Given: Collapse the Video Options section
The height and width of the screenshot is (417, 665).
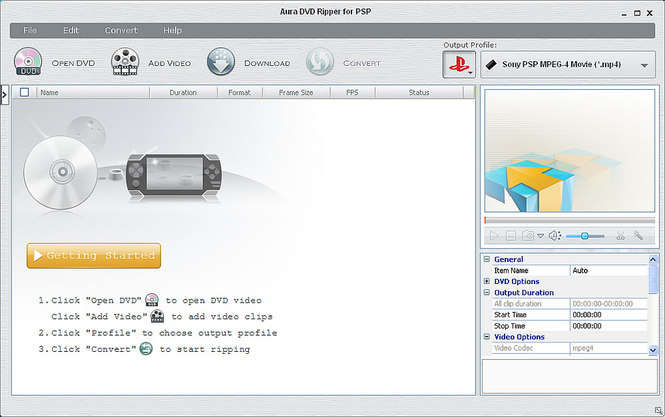Looking at the screenshot, I should pos(487,336).
